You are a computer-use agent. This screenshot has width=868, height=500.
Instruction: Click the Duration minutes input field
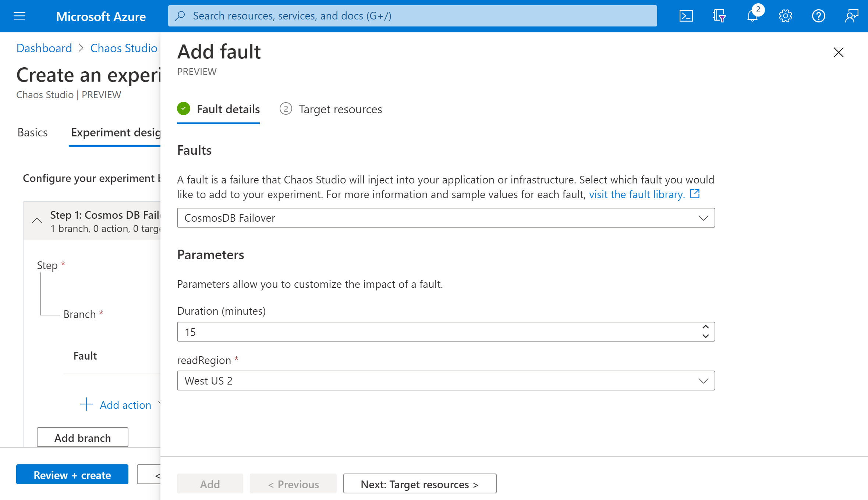point(446,331)
